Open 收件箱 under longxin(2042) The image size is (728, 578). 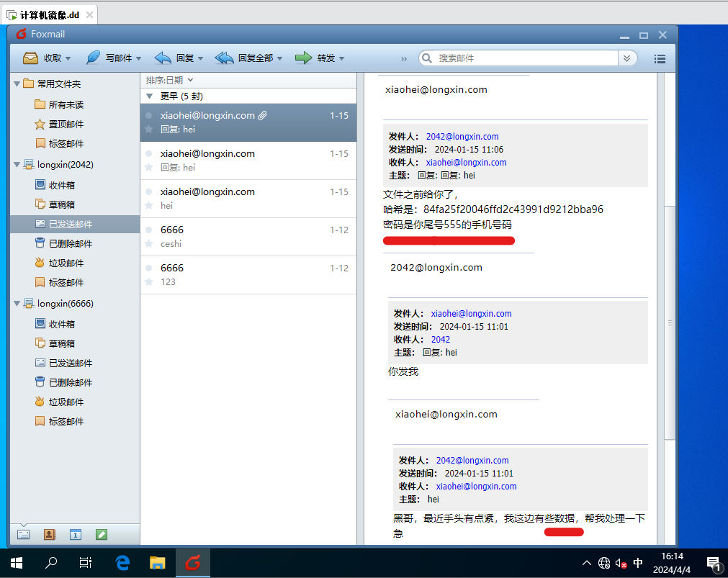click(62, 185)
